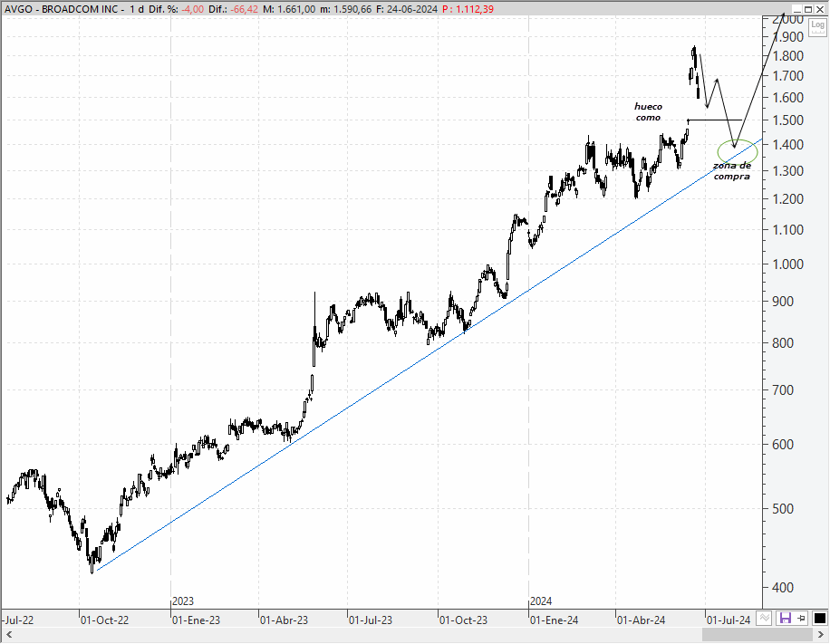Click the 700 price axis label

pyautogui.click(x=783, y=390)
